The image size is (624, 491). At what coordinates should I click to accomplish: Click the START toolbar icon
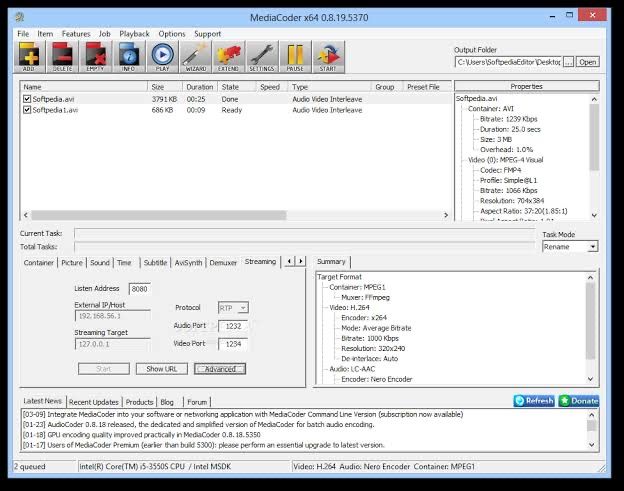[328, 57]
